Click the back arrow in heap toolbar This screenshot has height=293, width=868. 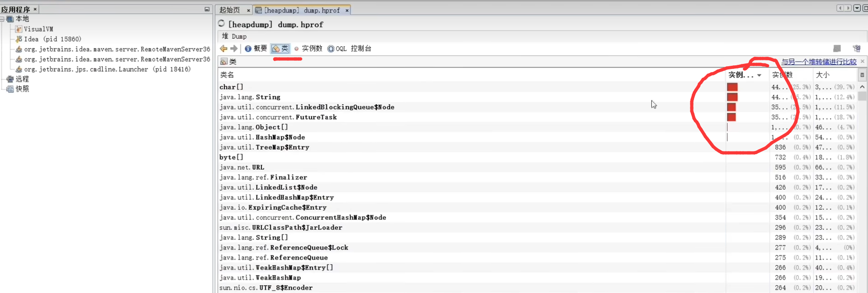coord(223,49)
